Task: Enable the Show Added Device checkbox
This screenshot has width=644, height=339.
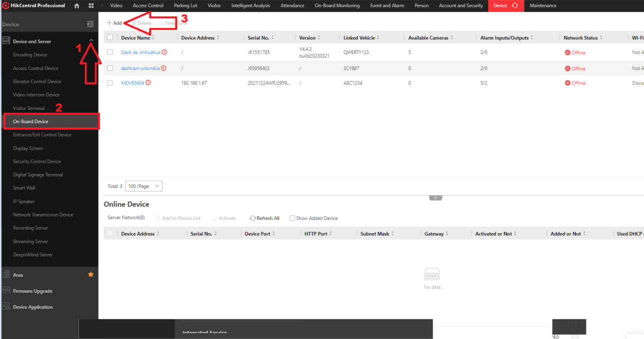Action: pyautogui.click(x=292, y=218)
